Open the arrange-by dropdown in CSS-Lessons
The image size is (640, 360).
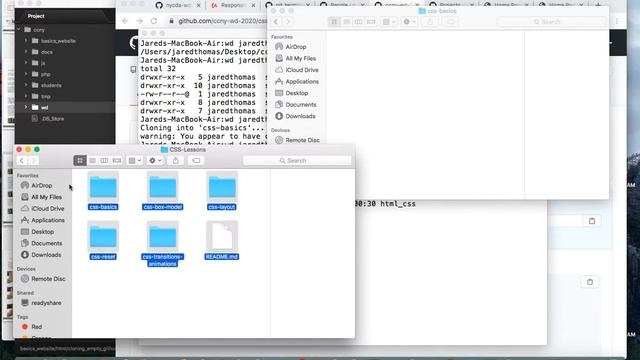coord(135,160)
